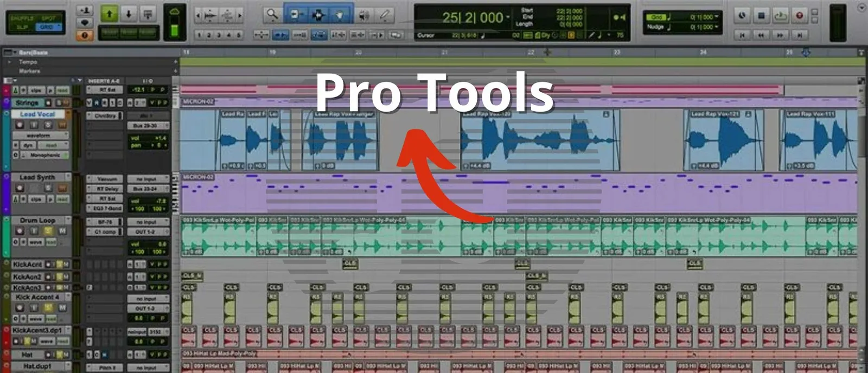Viewport: 868px width, 373px height.
Task: Select the Lead Rap Vox-120 audio clip
Action: point(540,139)
